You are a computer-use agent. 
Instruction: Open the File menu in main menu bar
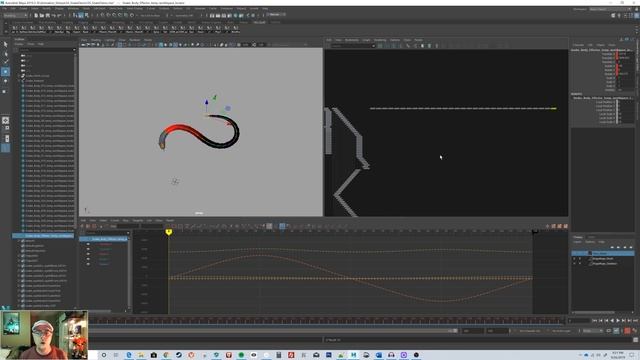tap(4, 9)
